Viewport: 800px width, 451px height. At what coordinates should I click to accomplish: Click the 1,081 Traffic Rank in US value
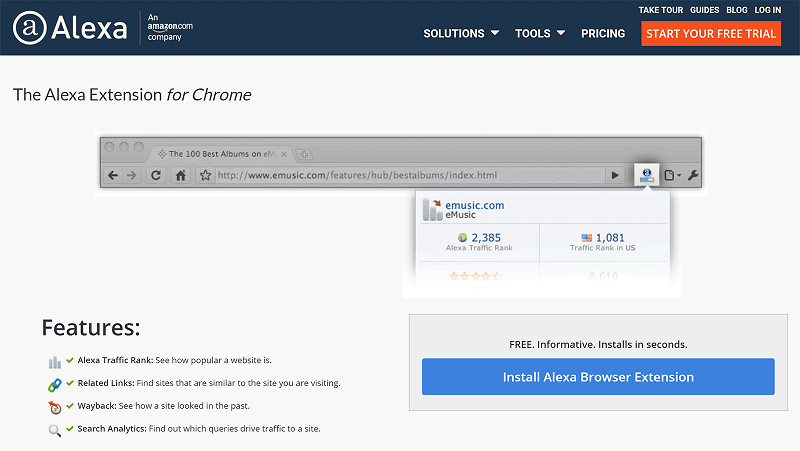click(x=610, y=238)
